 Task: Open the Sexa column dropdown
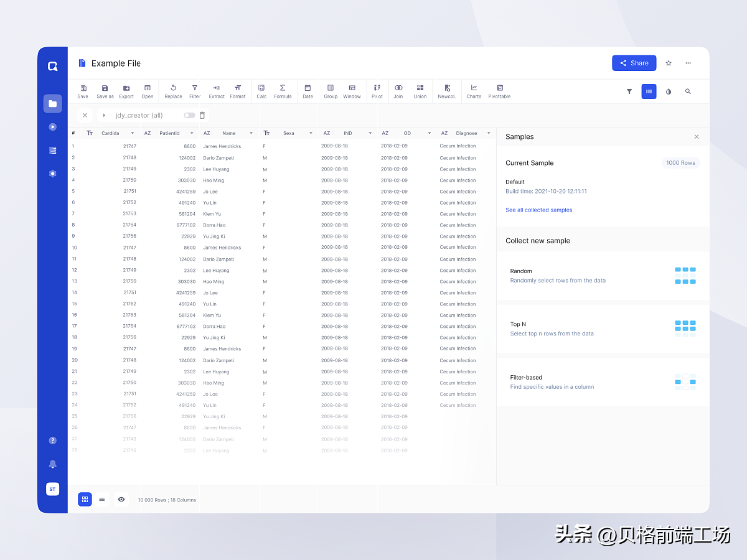point(310,133)
